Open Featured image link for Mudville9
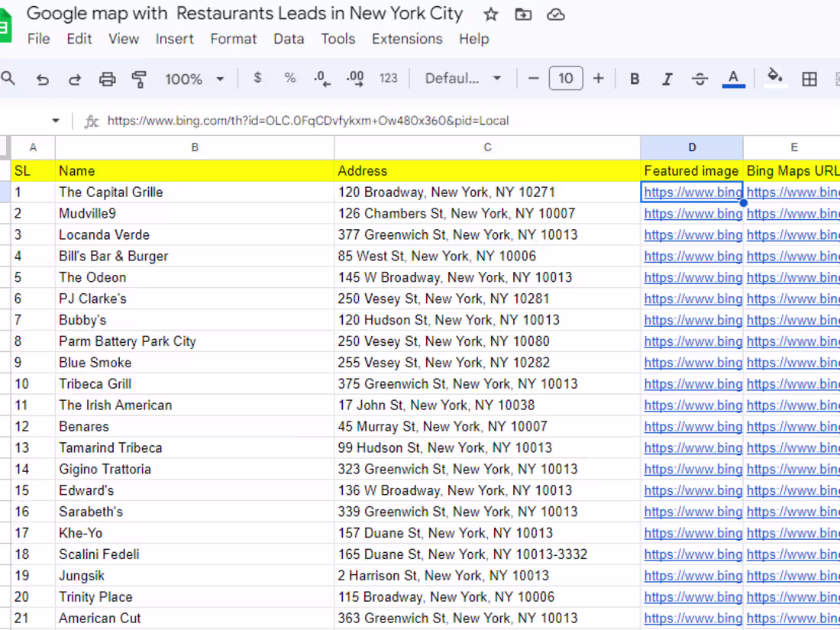The width and height of the screenshot is (840, 630). [693, 214]
